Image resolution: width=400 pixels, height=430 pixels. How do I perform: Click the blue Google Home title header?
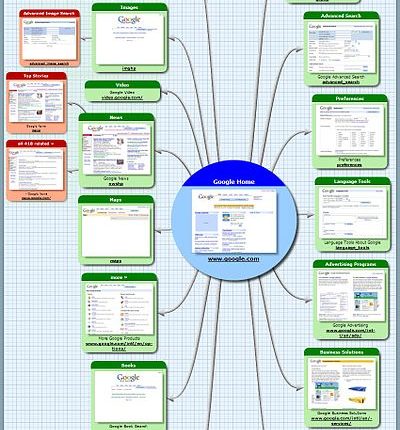click(234, 182)
